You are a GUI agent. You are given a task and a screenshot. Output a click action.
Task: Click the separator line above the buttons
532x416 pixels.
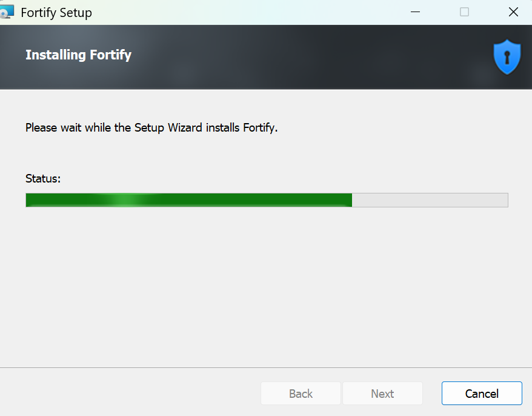(266, 367)
